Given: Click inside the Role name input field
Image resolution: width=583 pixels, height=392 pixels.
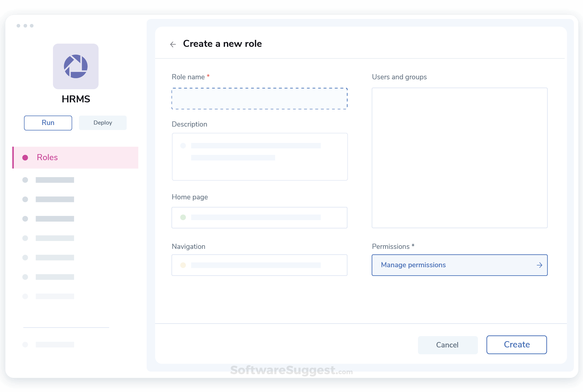Looking at the screenshot, I should pyautogui.click(x=259, y=99).
